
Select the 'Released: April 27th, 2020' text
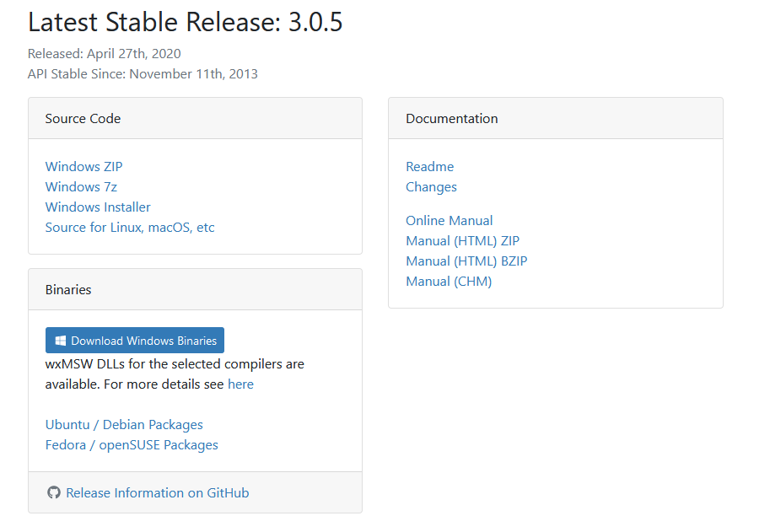[104, 53]
